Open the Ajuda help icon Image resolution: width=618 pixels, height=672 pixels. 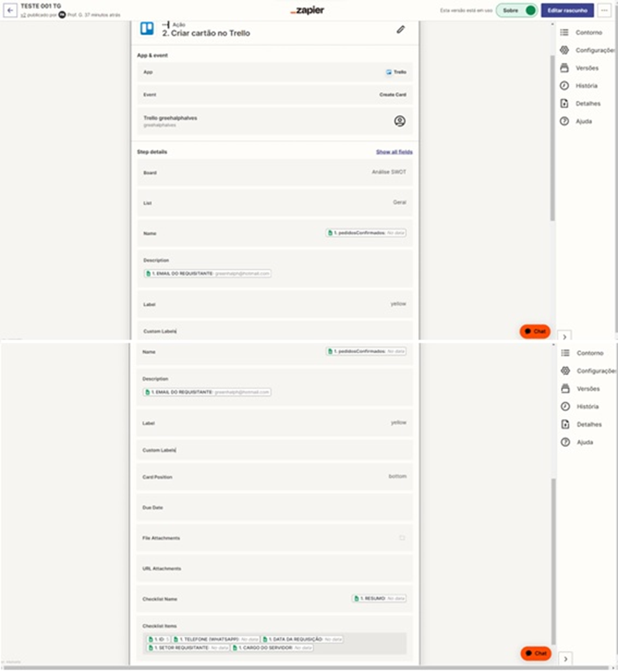pyautogui.click(x=564, y=121)
